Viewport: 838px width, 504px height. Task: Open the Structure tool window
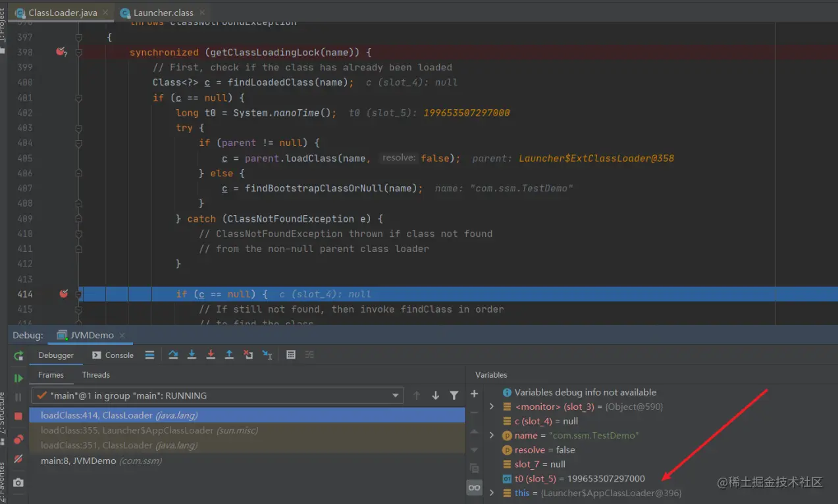click(x=3, y=419)
